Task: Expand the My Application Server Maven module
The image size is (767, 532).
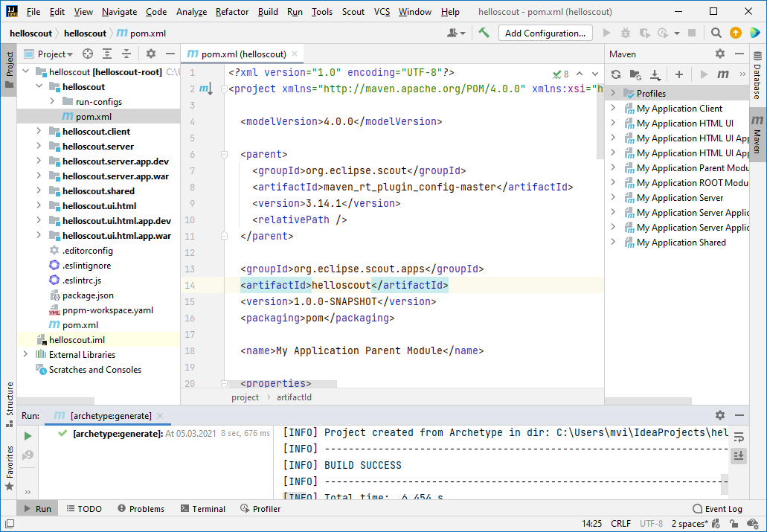Action: click(614, 197)
